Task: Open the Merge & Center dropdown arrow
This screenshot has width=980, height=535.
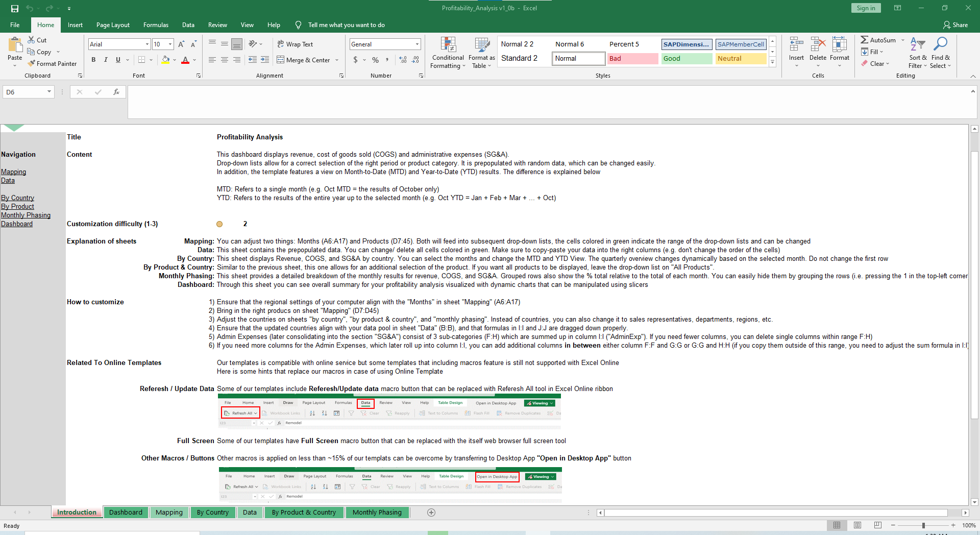Action: (x=337, y=60)
